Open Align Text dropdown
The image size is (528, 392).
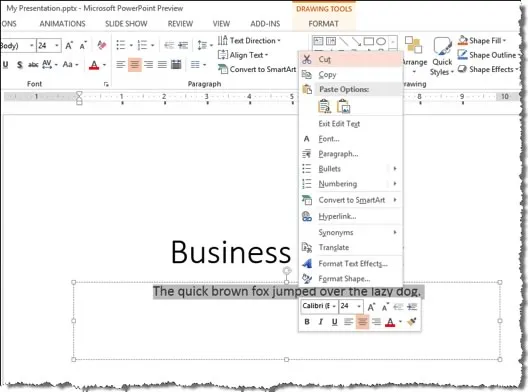243,55
